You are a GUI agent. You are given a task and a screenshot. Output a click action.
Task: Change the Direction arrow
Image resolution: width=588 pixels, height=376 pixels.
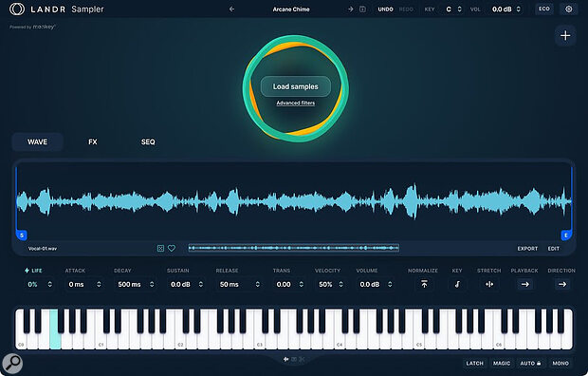pos(561,284)
